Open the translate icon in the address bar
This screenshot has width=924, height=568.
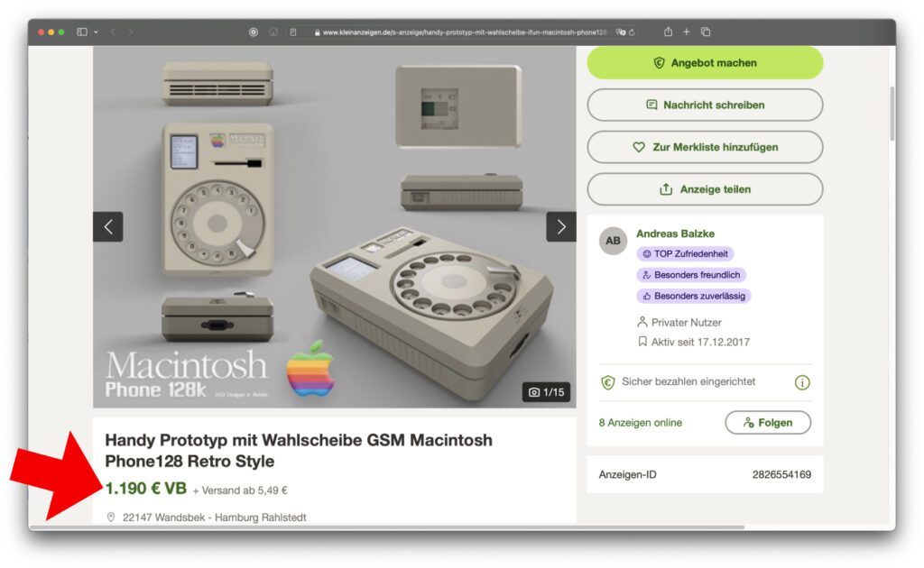pos(621,32)
